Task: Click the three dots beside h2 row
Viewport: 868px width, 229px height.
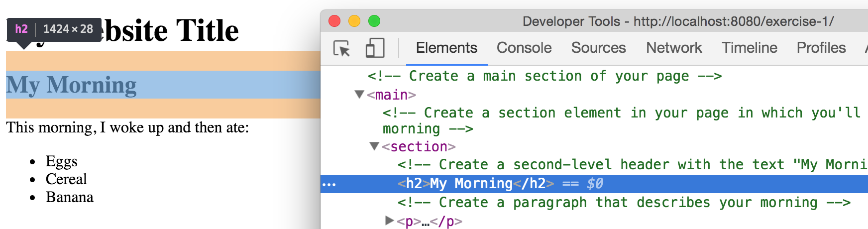Action: click(329, 185)
